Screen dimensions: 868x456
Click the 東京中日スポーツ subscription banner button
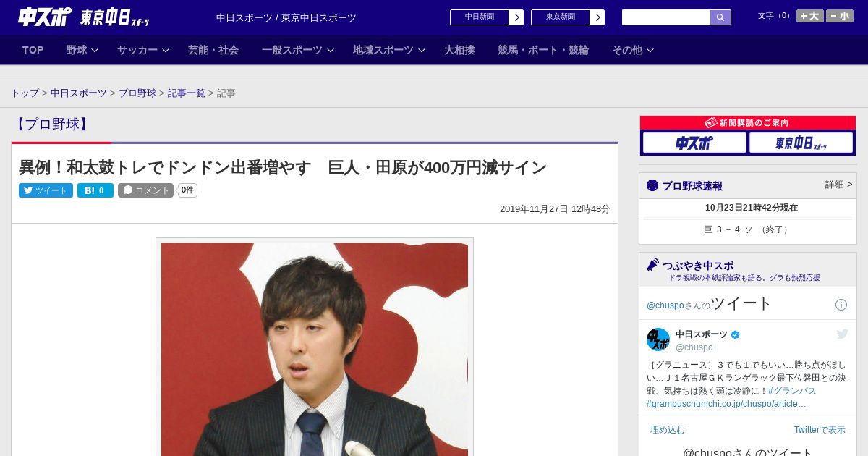(801, 143)
